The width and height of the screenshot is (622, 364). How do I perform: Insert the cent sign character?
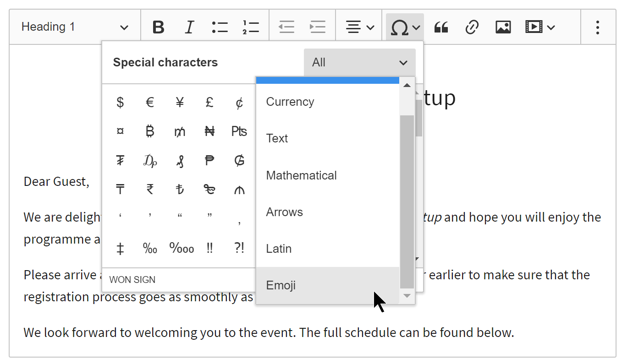coord(239,102)
